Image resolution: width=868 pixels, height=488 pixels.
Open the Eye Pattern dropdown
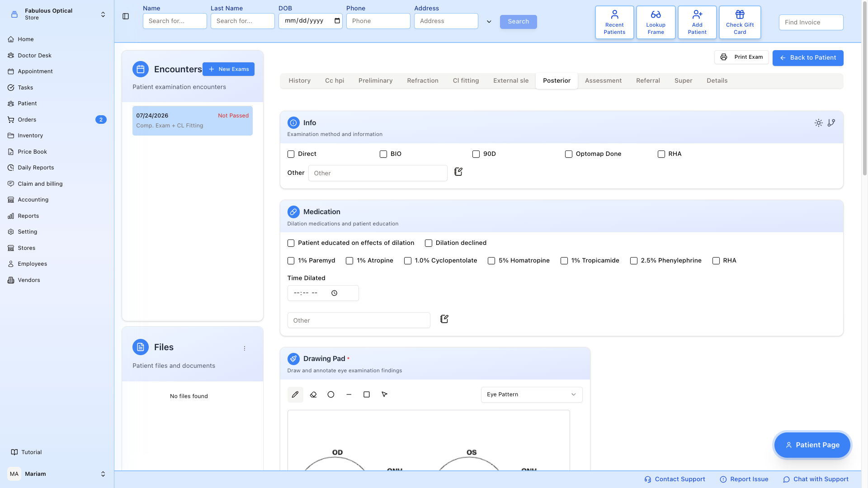[532, 394]
